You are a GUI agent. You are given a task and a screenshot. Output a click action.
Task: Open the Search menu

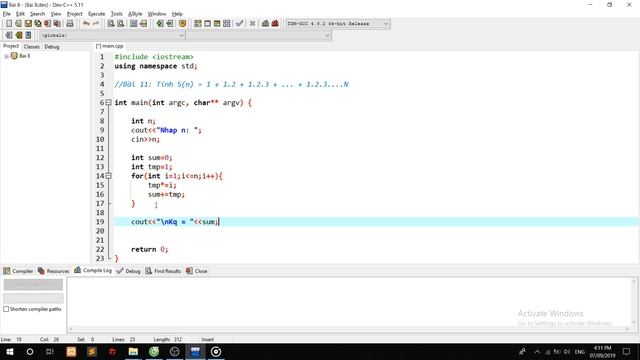pos(38,14)
